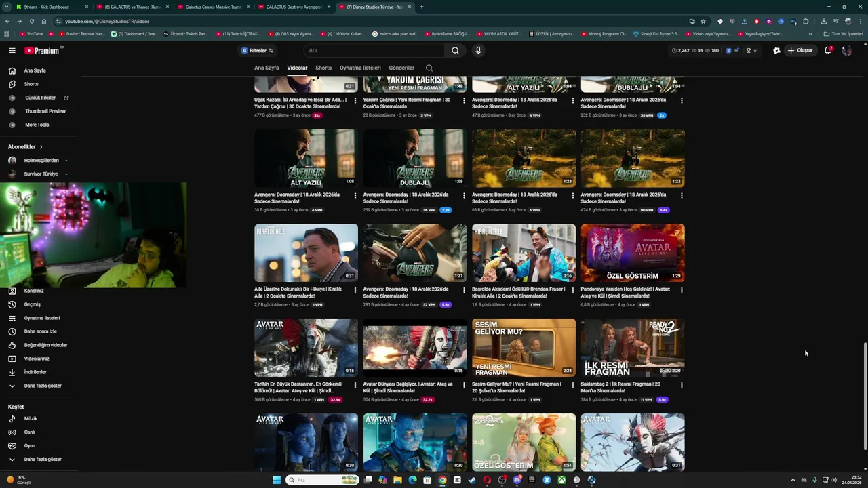Expand the Abonelikler section chevron
This screenshot has height=488, width=868.
point(41,146)
